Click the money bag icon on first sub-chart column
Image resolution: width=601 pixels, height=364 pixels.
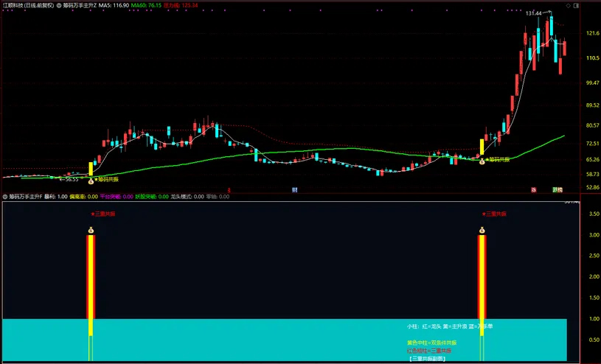pos(91,230)
